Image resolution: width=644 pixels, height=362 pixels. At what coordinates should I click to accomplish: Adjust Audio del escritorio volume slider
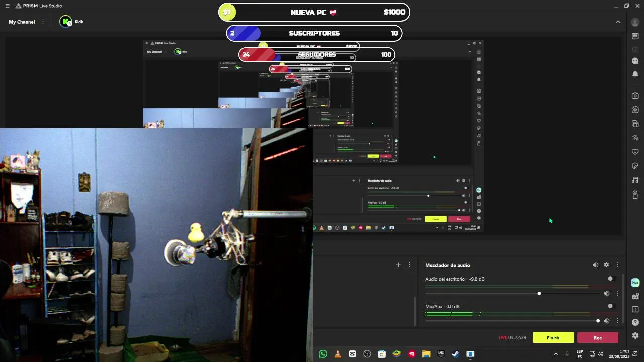512,293
